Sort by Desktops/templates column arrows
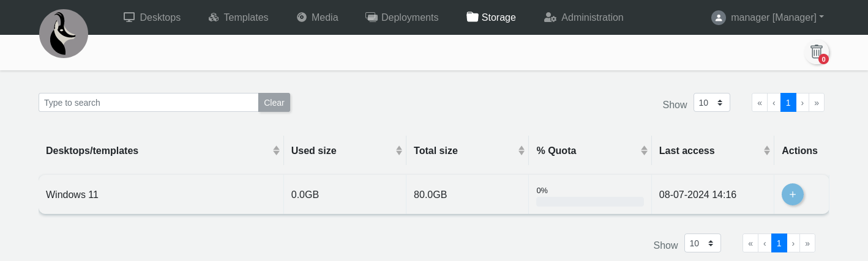The width and height of the screenshot is (868, 261). [x=276, y=150]
